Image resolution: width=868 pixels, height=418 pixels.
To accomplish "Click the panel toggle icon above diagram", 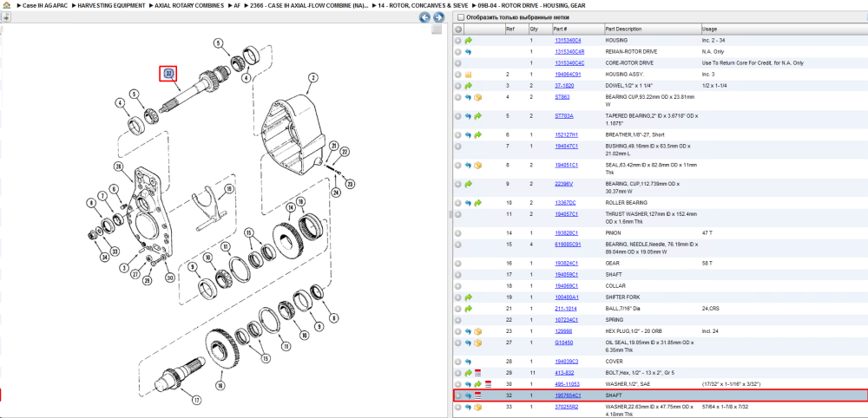I will pos(5,17).
